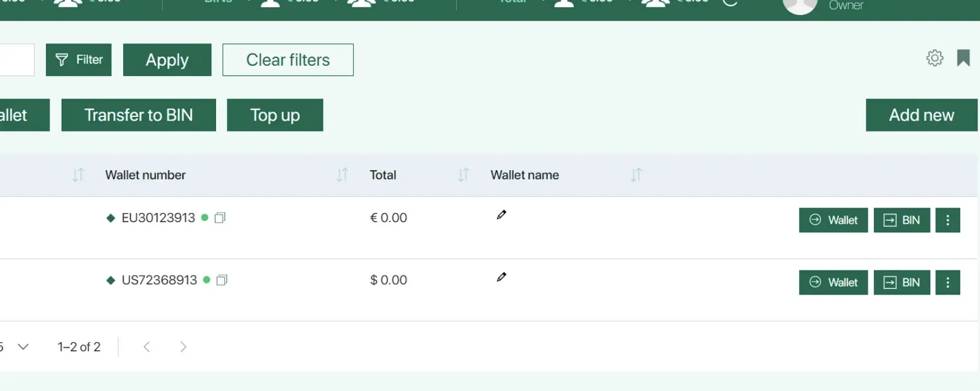
Task: Click the BIN button for US72368913
Action: coord(902,282)
